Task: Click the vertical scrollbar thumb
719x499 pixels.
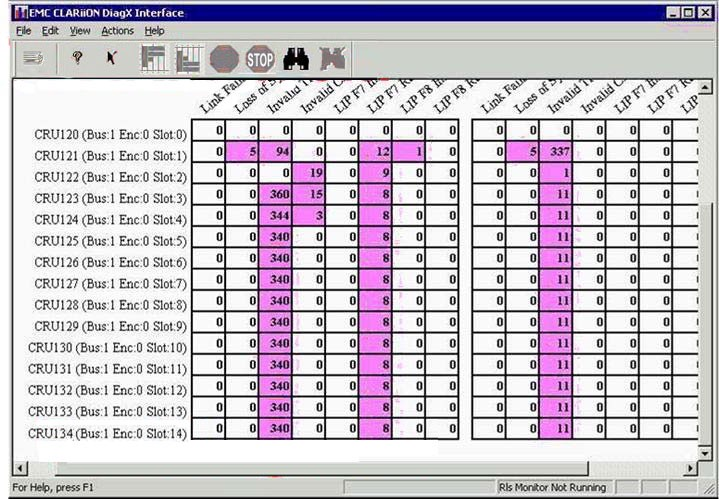Action: 706,323
